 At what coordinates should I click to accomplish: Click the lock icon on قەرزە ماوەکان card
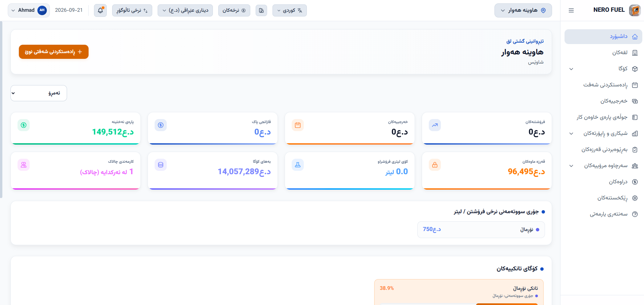[435, 165]
